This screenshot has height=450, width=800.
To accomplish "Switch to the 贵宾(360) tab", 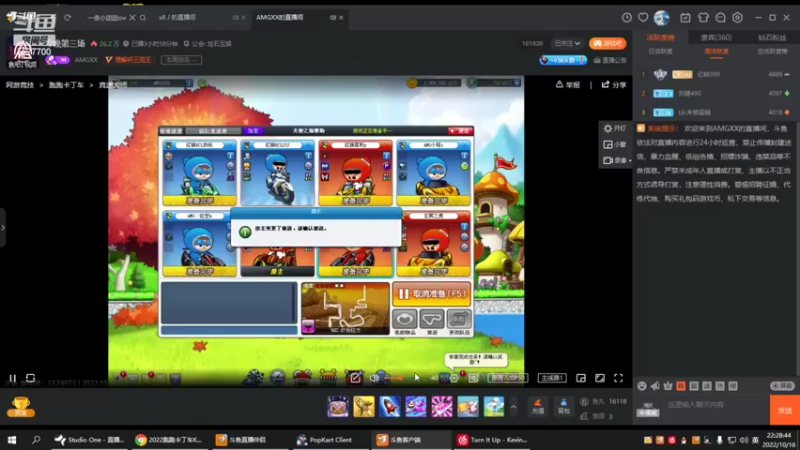I will (x=716, y=37).
